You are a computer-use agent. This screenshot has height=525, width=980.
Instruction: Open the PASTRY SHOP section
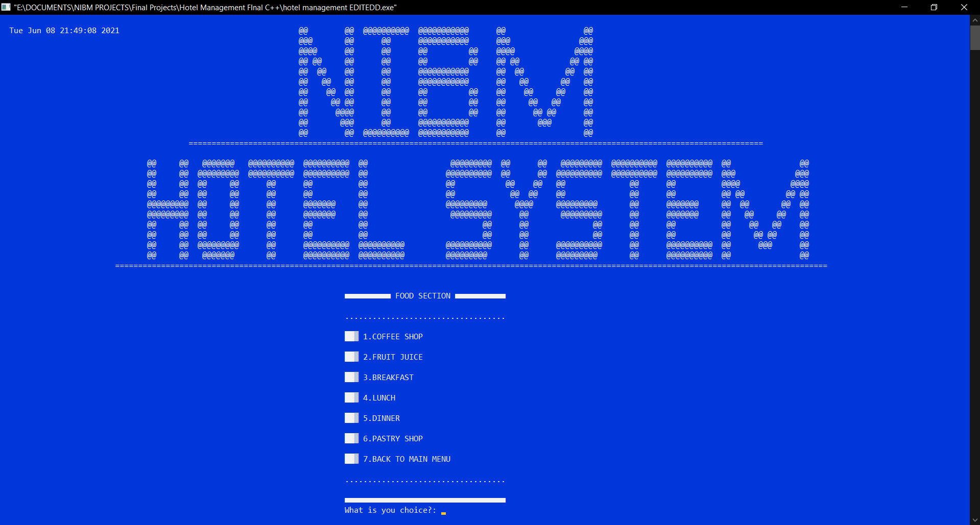point(393,438)
